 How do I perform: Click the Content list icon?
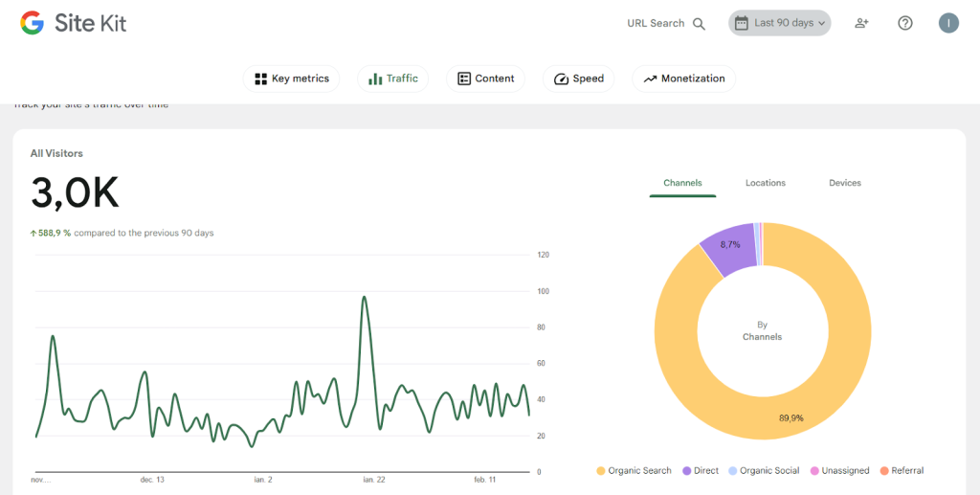pyautogui.click(x=464, y=79)
